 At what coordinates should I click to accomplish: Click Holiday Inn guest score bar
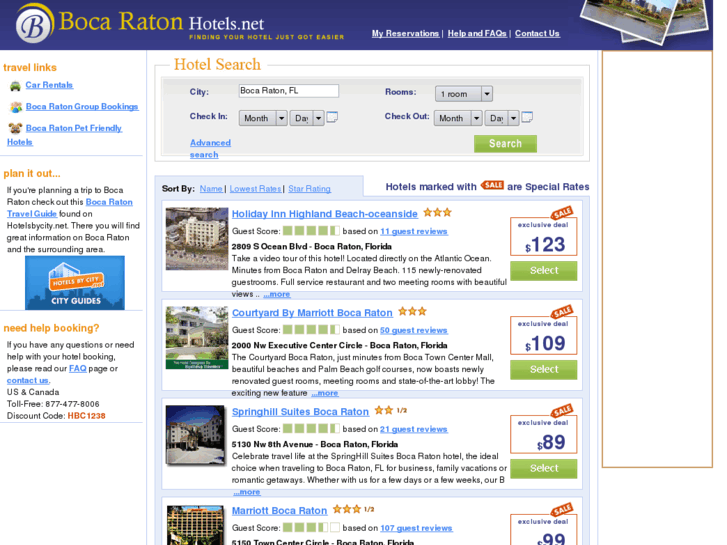click(x=311, y=231)
